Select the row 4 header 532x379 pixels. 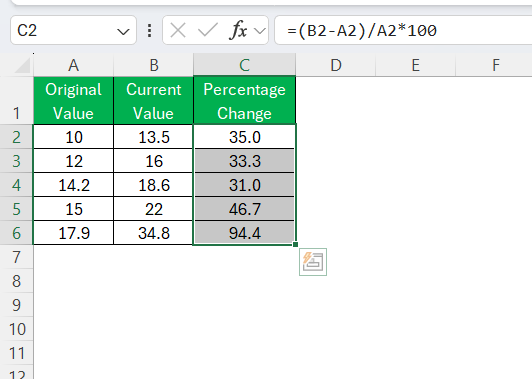16,185
